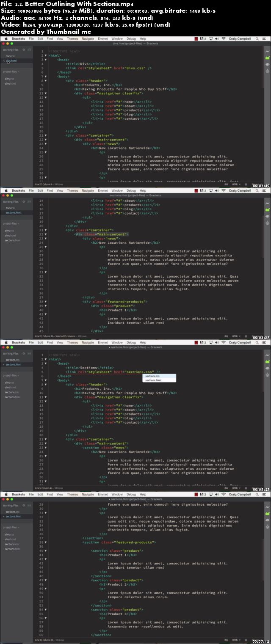
Task: Open Live Preview in the 01:49 frame
Action: 267,52
